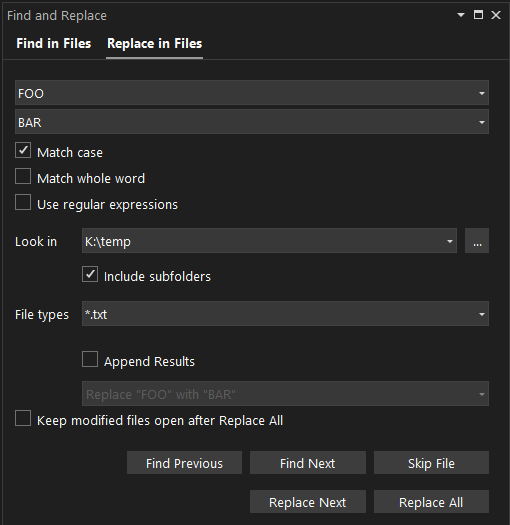The width and height of the screenshot is (510, 525).
Task: Click the browse folders ellipsis button
Action: pos(477,241)
